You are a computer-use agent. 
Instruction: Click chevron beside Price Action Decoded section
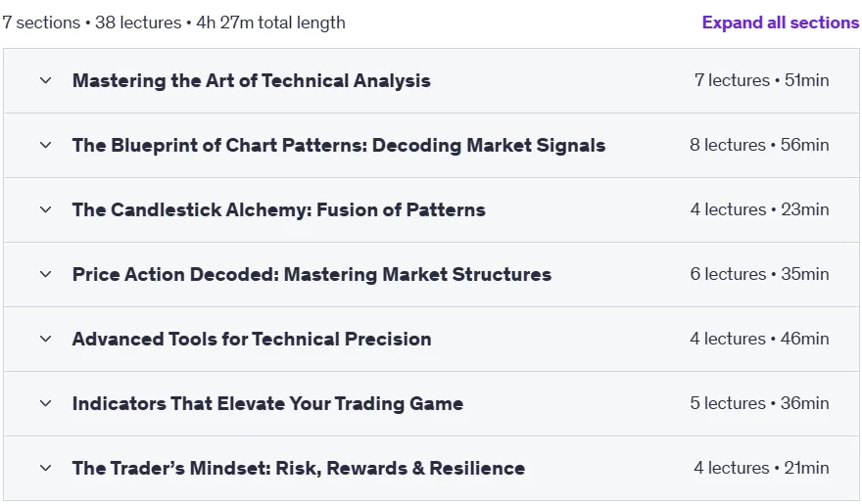coord(46,275)
